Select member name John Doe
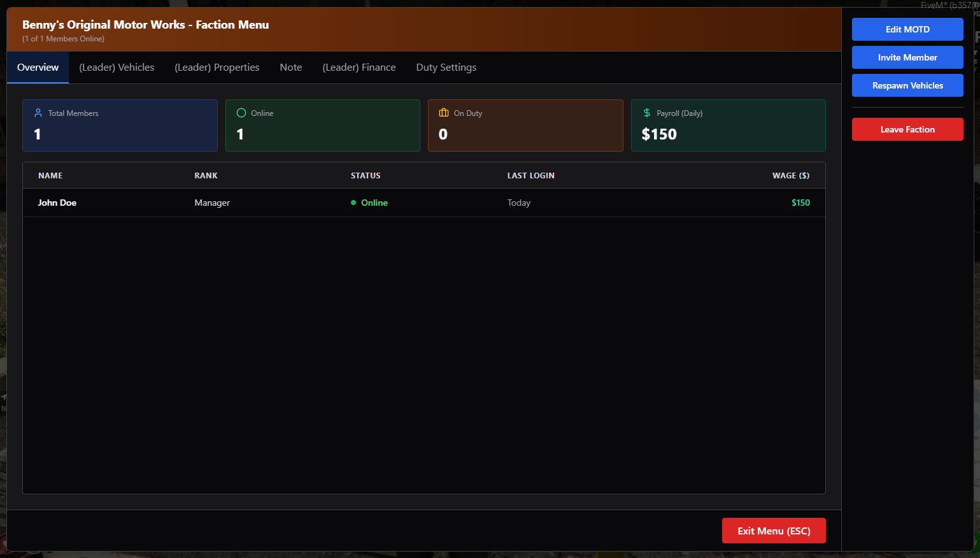 pyautogui.click(x=57, y=203)
